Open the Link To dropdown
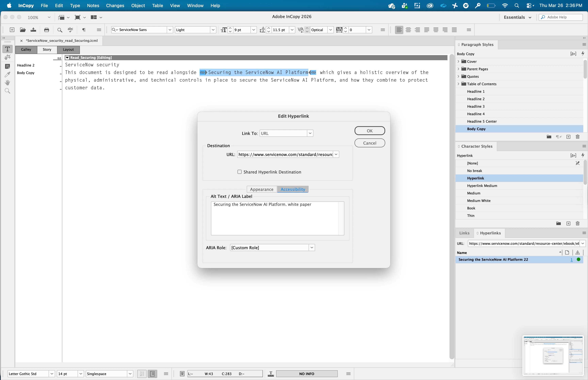 [x=310, y=133]
